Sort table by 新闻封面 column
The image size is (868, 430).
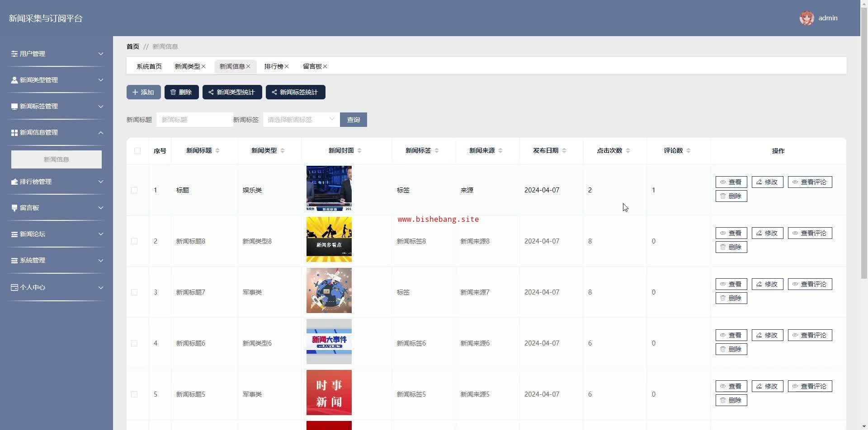pos(359,150)
